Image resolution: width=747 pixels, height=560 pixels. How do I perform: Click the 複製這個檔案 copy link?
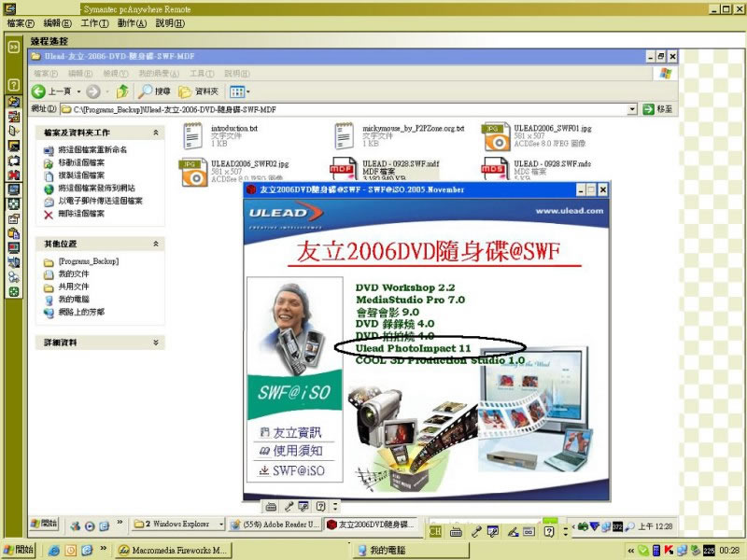pyautogui.click(x=81, y=175)
